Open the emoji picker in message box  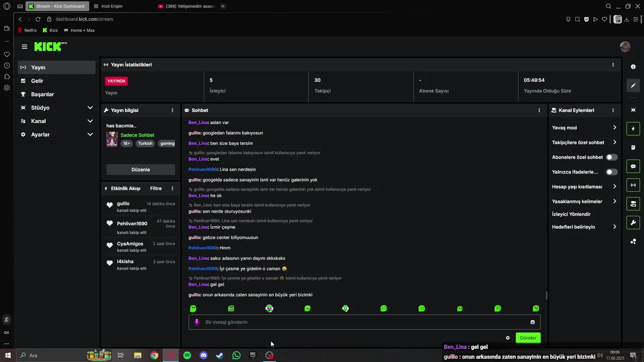(x=532, y=322)
